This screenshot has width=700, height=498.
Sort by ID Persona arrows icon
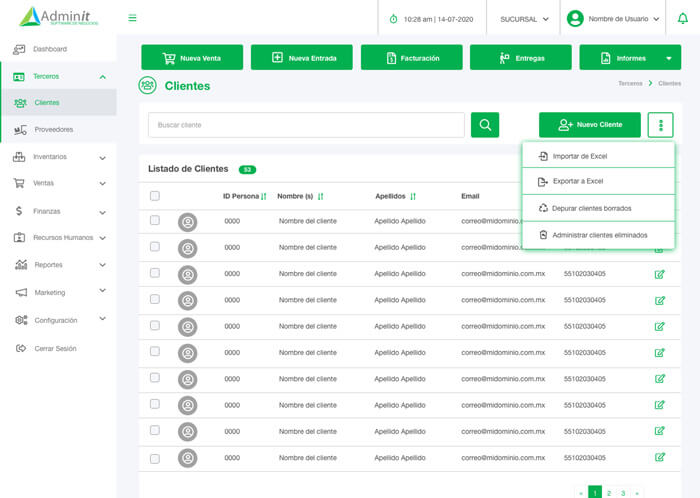tap(264, 196)
